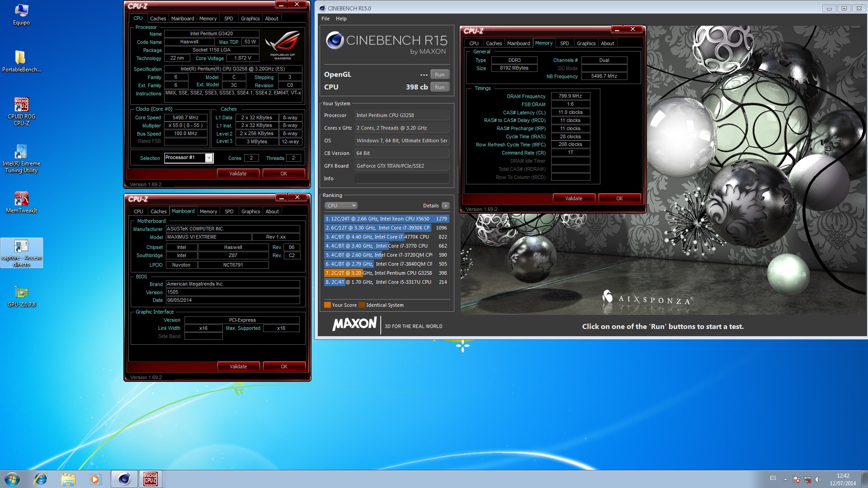Open Mainboard tab in top-left CPU-Z window

point(183,19)
